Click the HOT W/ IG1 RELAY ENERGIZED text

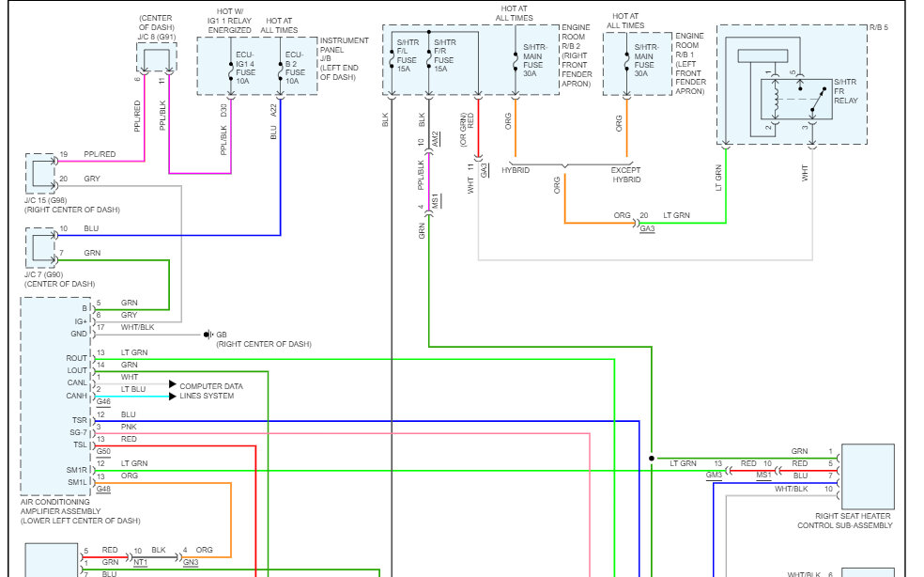(x=229, y=21)
